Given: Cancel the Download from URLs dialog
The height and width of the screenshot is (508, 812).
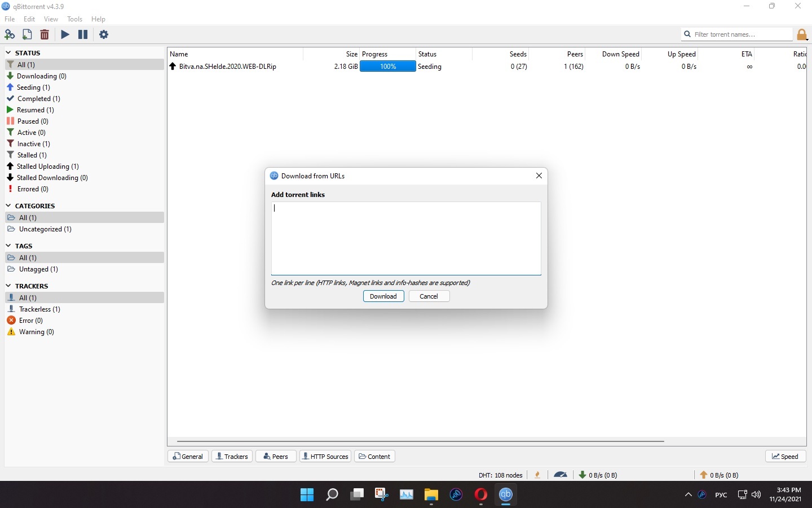Looking at the screenshot, I should pos(429,296).
